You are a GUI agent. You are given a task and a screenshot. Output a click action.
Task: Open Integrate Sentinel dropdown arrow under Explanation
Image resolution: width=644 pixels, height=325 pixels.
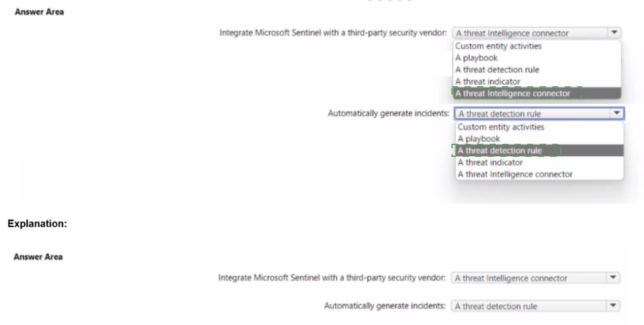click(x=614, y=277)
